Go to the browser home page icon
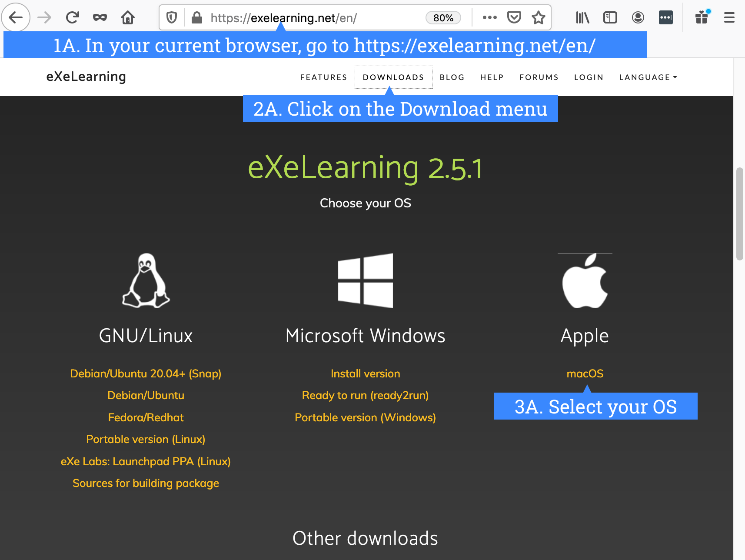 point(127,17)
